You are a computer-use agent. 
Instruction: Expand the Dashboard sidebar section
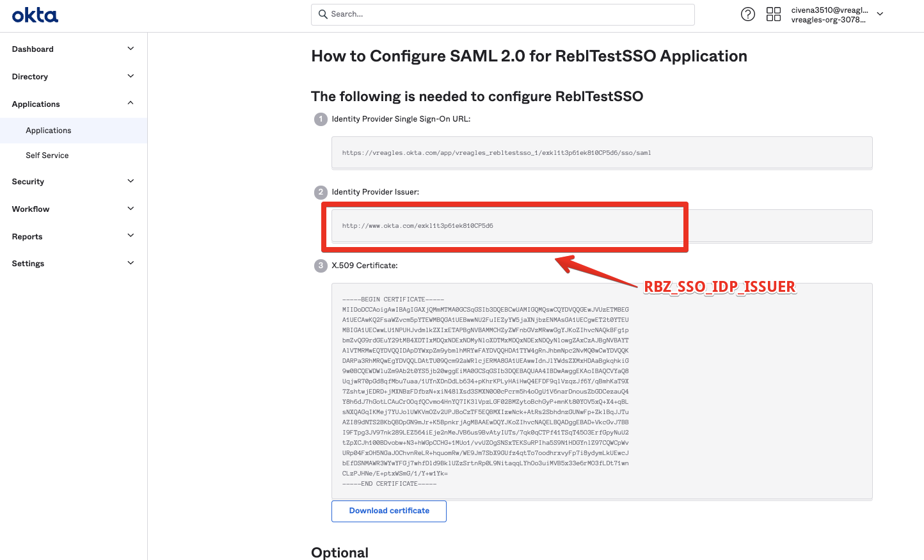pyautogui.click(x=131, y=49)
